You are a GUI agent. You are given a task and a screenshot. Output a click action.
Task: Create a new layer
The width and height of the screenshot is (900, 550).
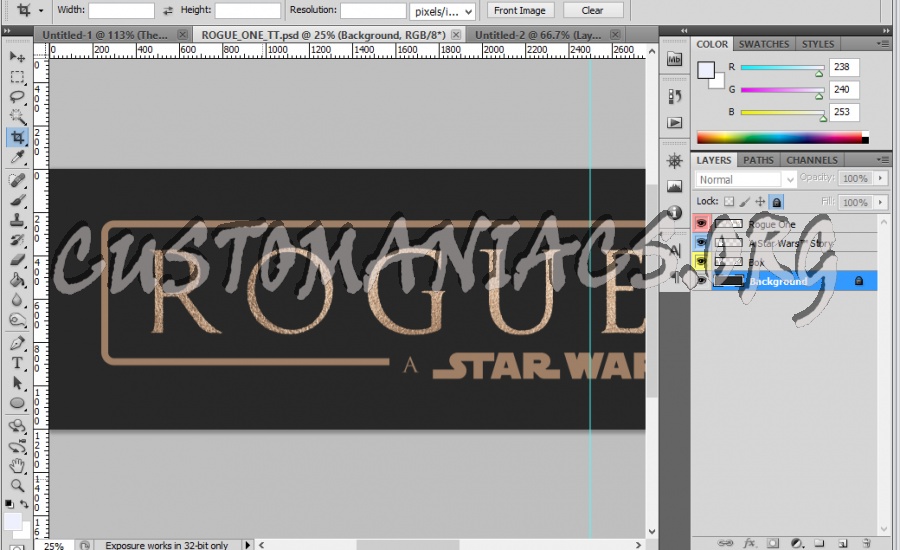tap(842, 543)
